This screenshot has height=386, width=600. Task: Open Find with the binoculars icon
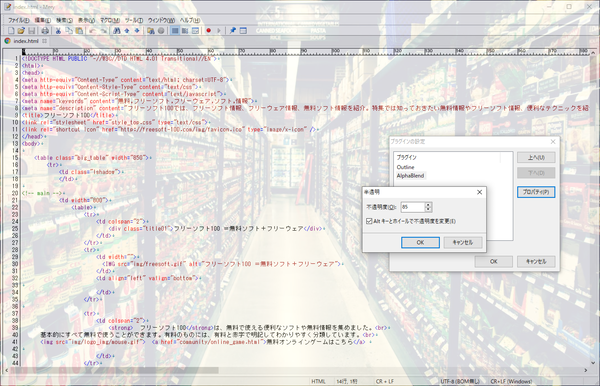(117, 31)
